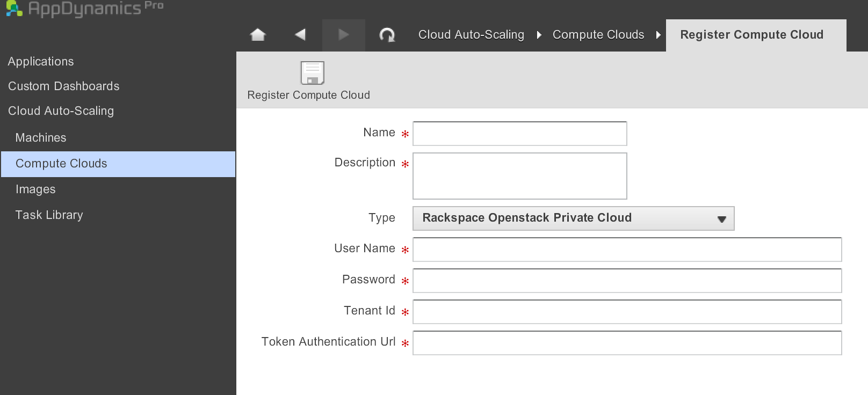Click the AppDynamics logo icon
Viewport: 868px width, 395px height.
pyautogui.click(x=14, y=8)
